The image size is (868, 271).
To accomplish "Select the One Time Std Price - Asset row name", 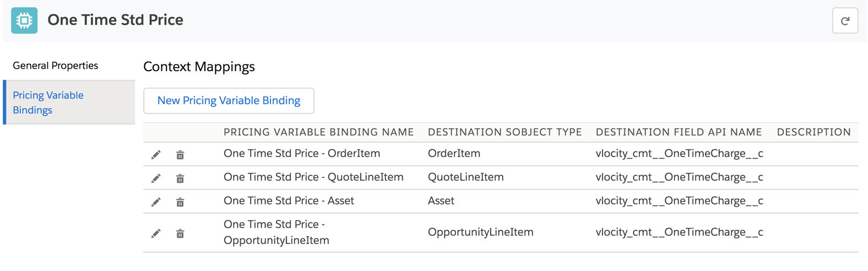I will pyautogui.click(x=289, y=201).
